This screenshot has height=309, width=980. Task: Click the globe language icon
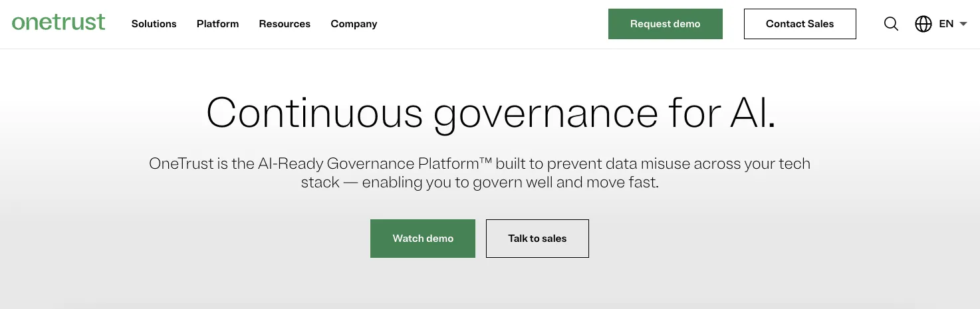tap(923, 24)
